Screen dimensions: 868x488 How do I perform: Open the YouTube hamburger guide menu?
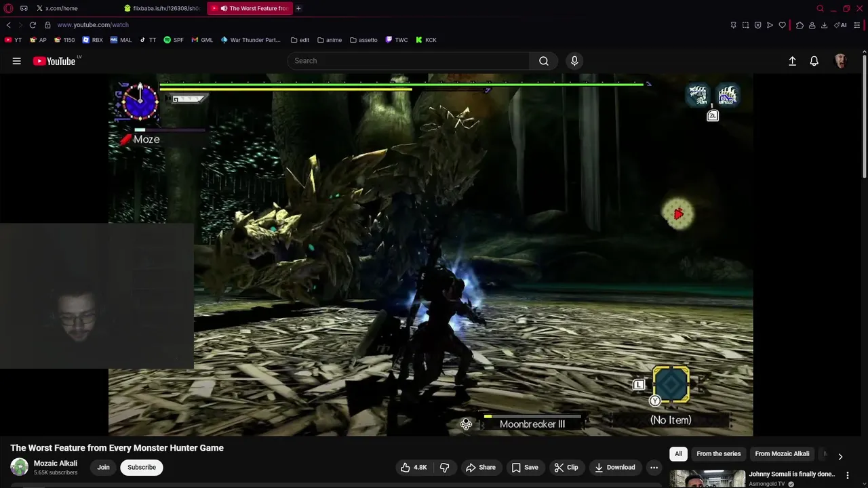coord(16,61)
